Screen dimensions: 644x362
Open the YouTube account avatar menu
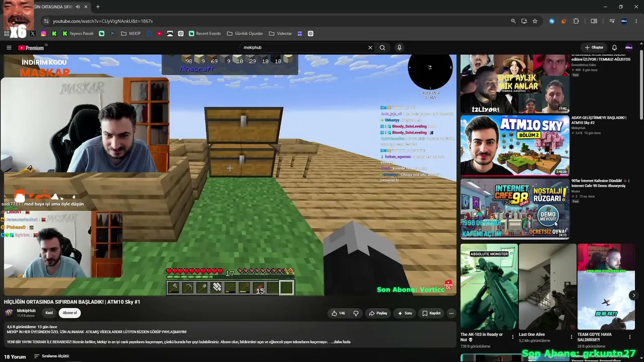tap(629, 48)
